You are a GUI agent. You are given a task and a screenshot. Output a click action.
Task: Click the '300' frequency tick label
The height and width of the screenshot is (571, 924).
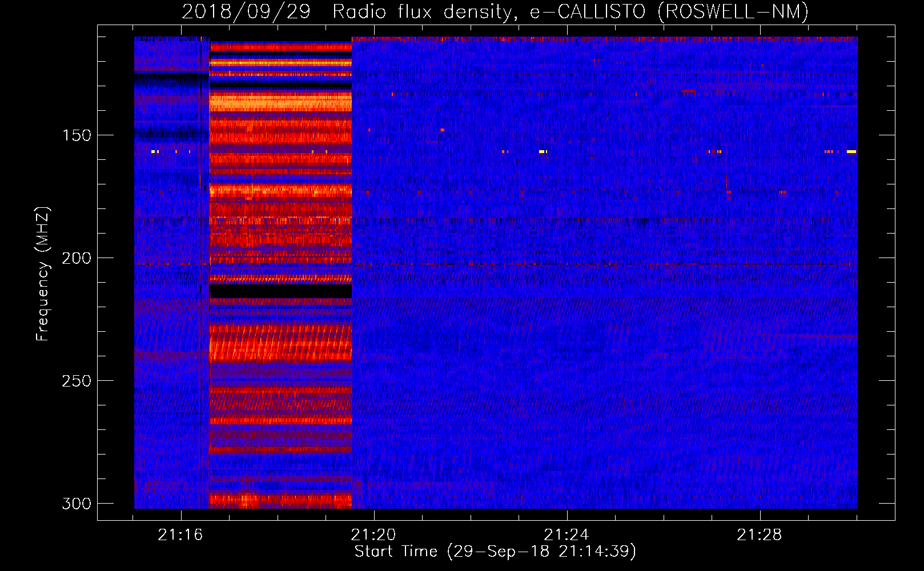point(77,504)
